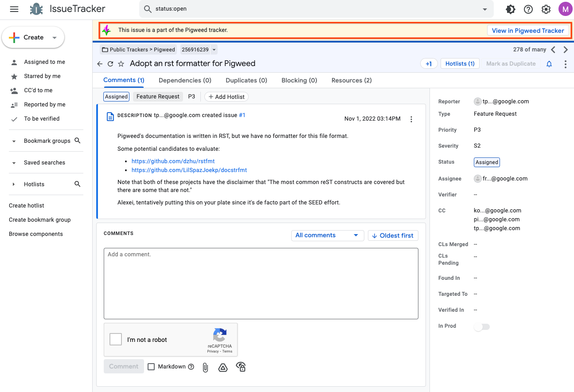Image resolution: width=574 pixels, height=392 pixels.
Task: Toggle the In Prod switch
Action: (482, 327)
